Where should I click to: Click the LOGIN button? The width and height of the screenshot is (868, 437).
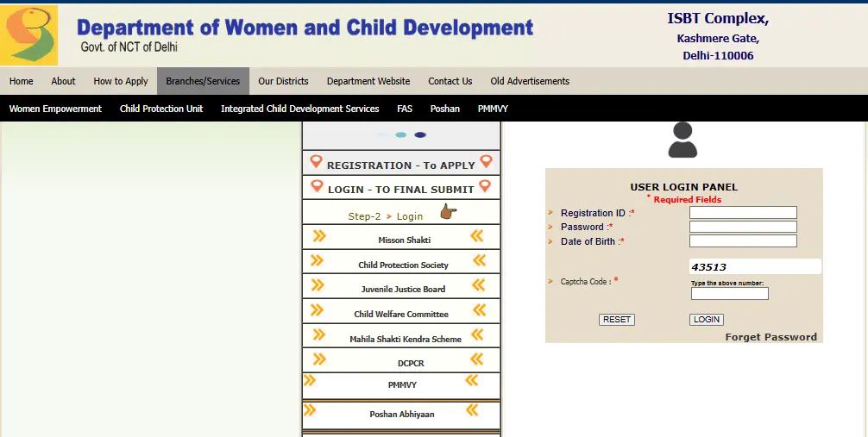click(x=707, y=320)
